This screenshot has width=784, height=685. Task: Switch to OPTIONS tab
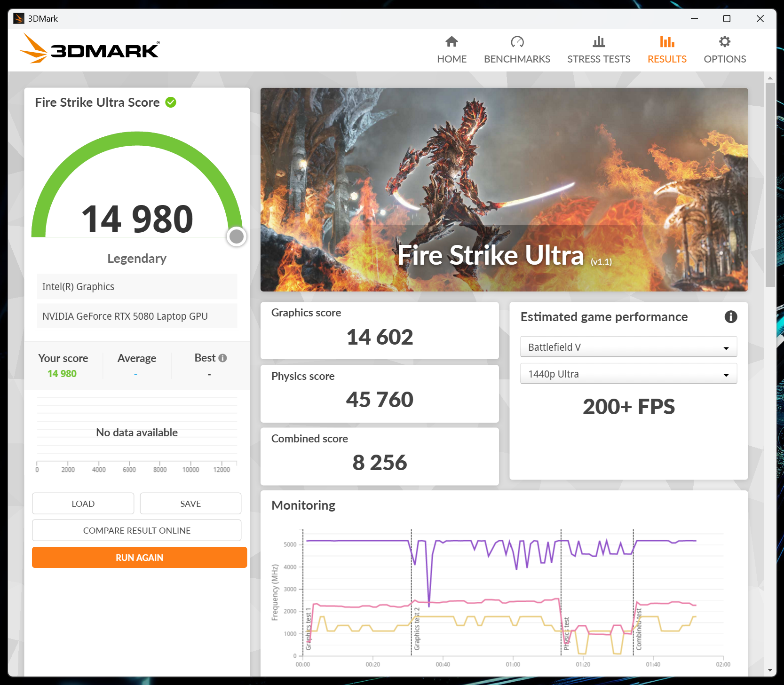725,49
